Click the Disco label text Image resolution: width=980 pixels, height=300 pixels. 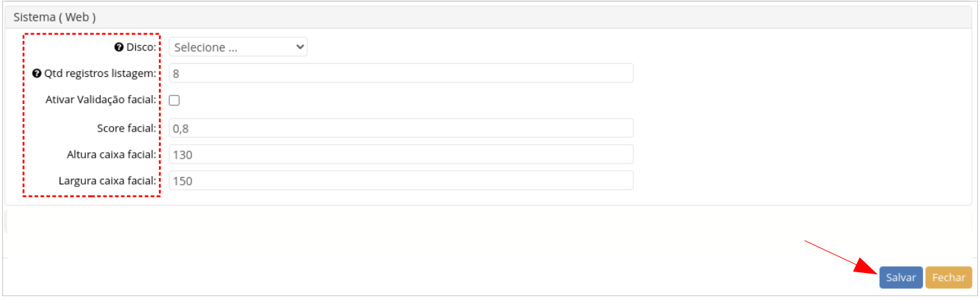[x=141, y=48]
